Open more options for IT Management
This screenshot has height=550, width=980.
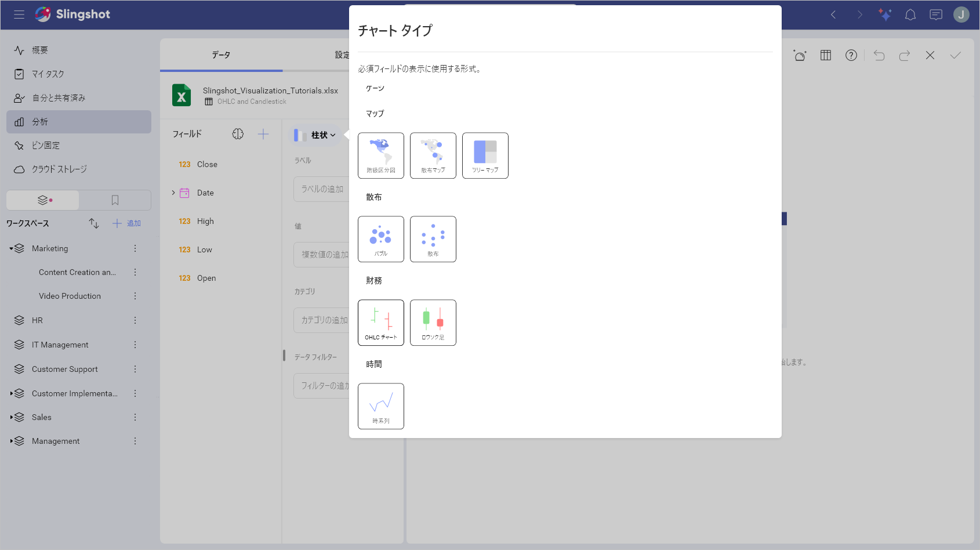tap(135, 345)
